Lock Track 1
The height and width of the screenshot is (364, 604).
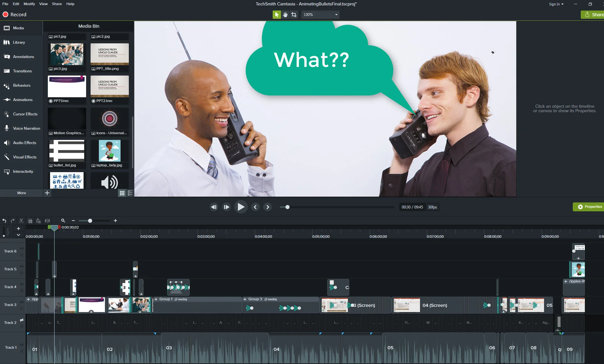pyautogui.click(x=22, y=351)
